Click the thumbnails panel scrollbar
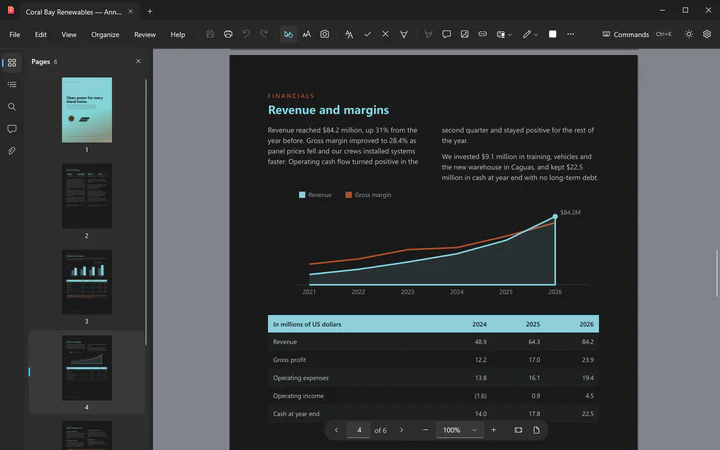 pos(146,212)
